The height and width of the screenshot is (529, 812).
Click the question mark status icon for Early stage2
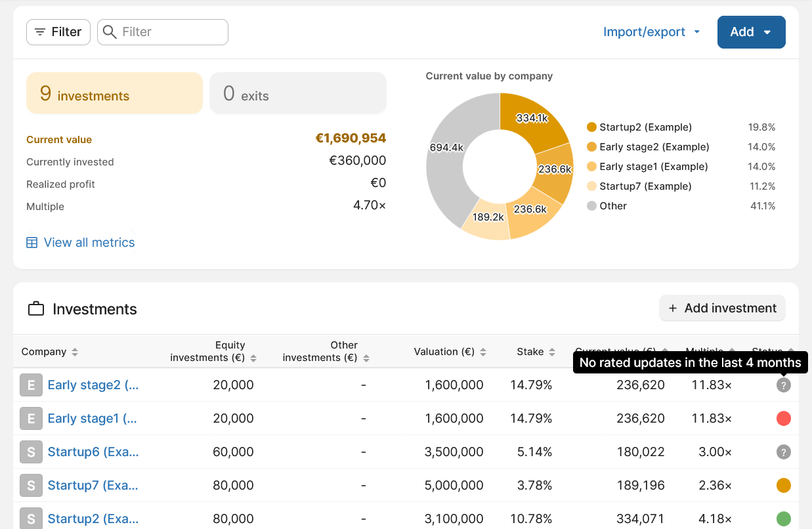pos(783,385)
